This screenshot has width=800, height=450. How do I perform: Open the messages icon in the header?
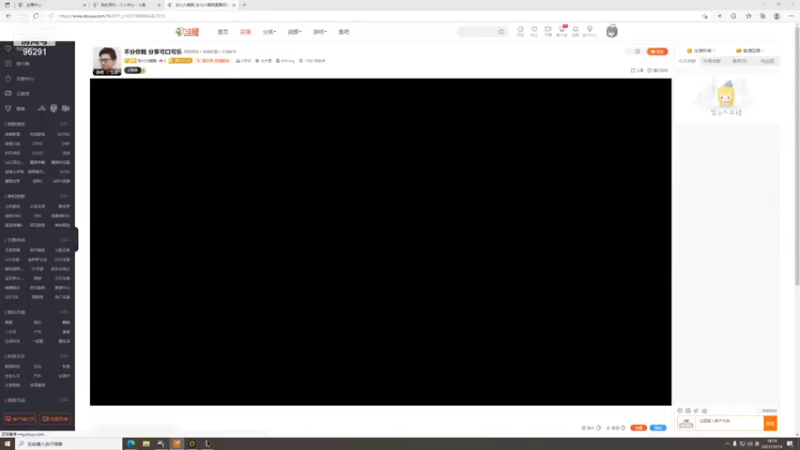click(x=547, y=30)
